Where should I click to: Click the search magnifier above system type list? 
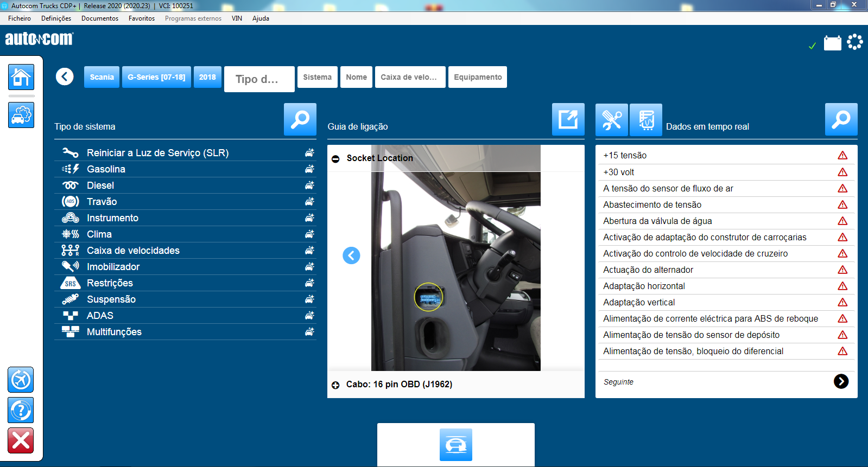[300, 119]
